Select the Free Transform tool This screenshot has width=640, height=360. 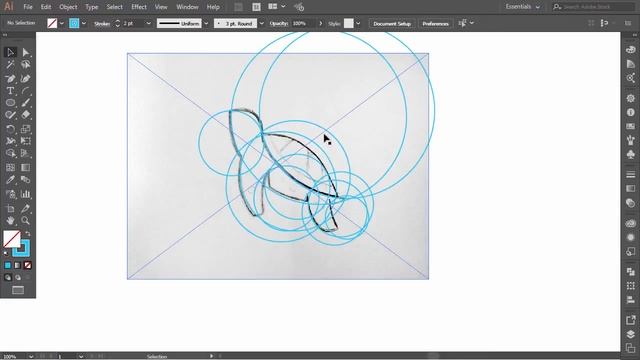[25, 141]
